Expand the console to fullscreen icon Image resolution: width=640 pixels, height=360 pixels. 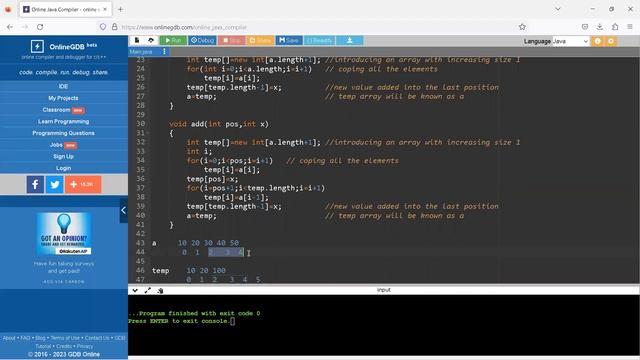point(147,290)
